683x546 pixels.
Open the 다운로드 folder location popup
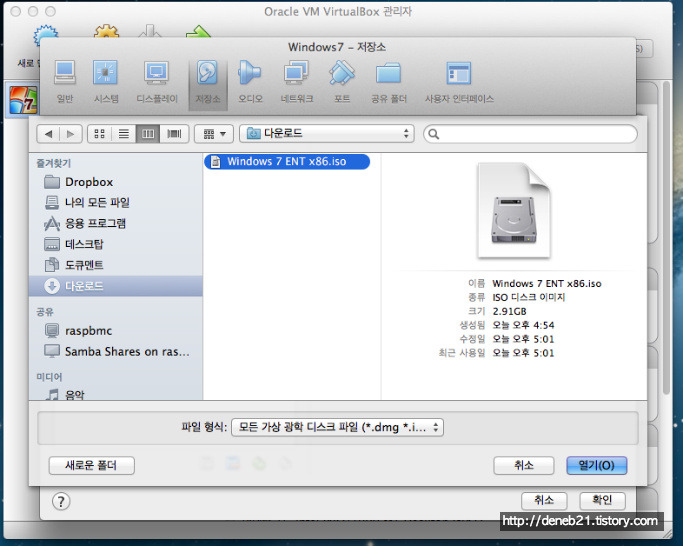point(327,133)
